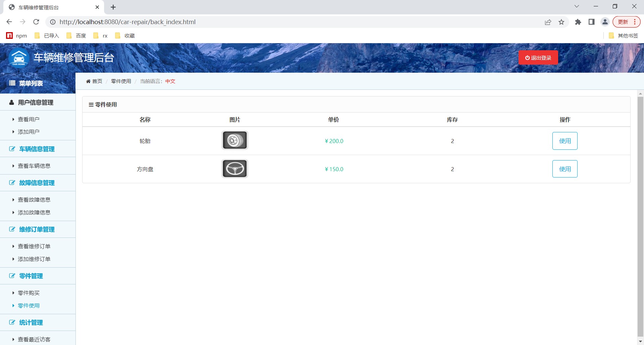Open the browser extensions puzzle icon
The image size is (644, 345).
coord(578,22)
